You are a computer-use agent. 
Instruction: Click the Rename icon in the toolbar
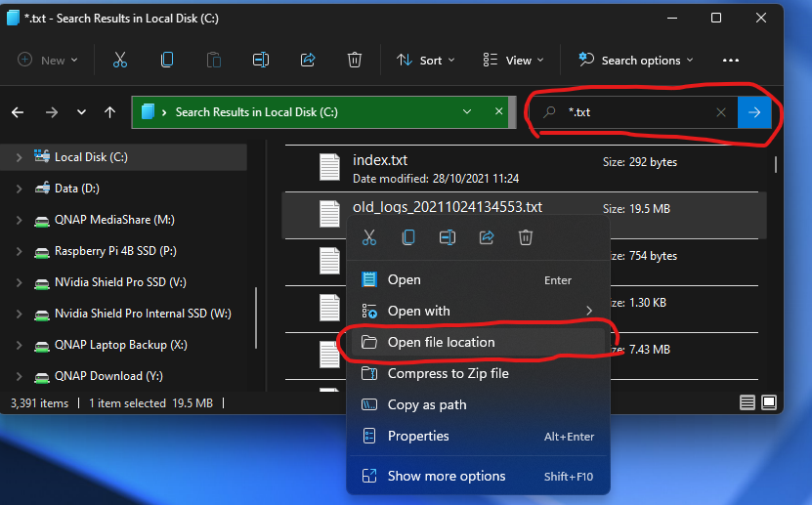(x=261, y=60)
